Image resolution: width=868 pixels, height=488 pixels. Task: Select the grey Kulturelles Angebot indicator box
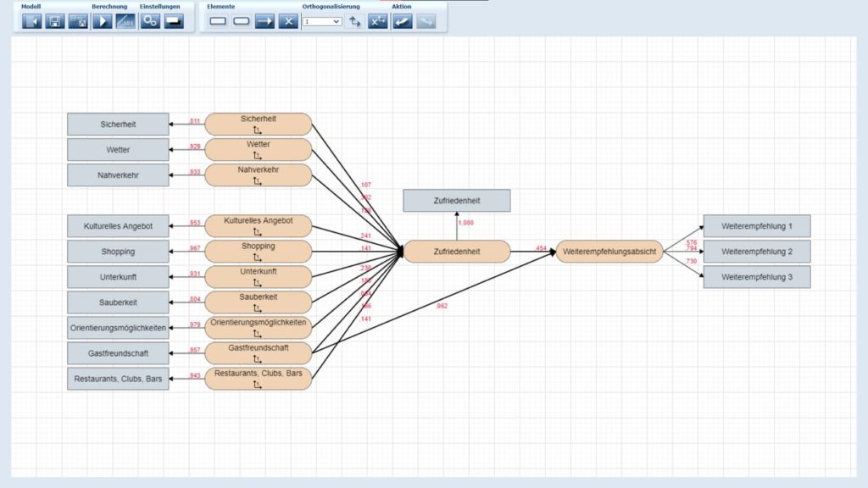click(118, 226)
